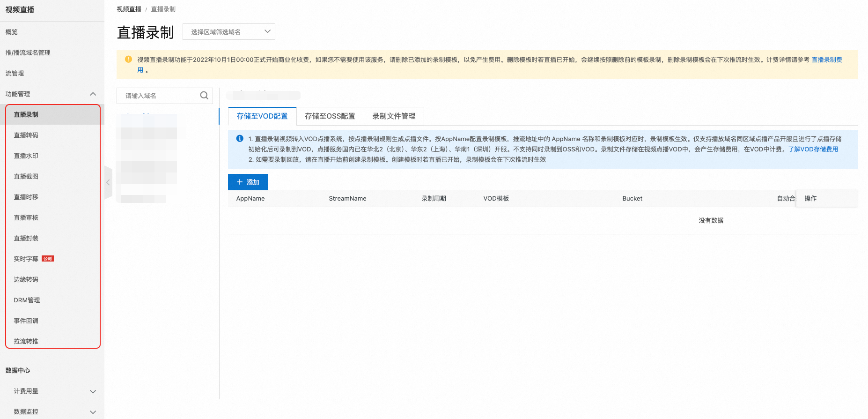The height and width of the screenshot is (419, 868).
Task: Open the 了解VOD存储费用 link
Action: [x=813, y=149]
